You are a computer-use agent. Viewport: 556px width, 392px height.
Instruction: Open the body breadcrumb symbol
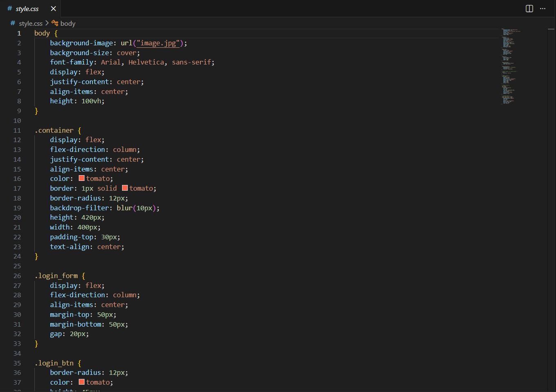coord(68,24)
